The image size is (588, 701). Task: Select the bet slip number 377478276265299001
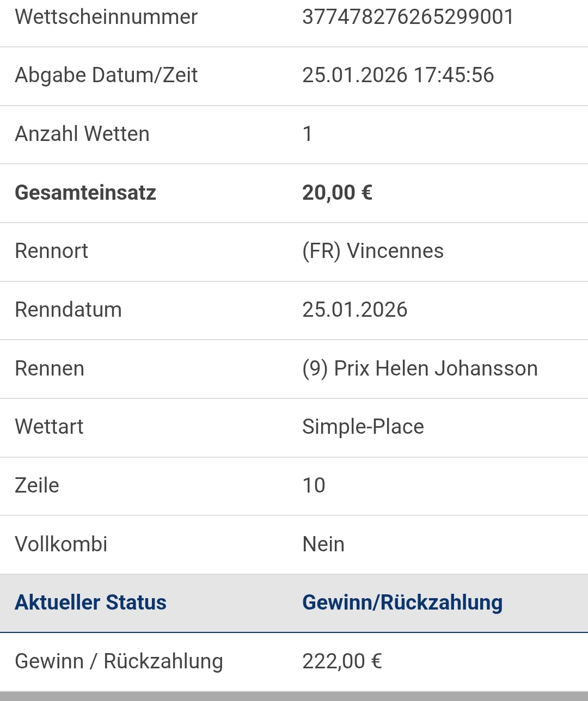click(408, 17)
